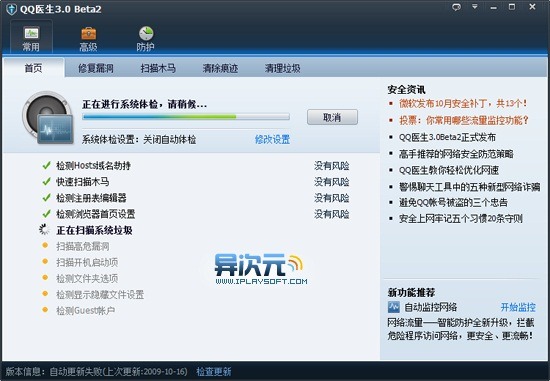Image resolution: width=550 pixels, height=381 pixels.
Task: Minimize the QQ医生 window
Action: [x=494, y=7]
